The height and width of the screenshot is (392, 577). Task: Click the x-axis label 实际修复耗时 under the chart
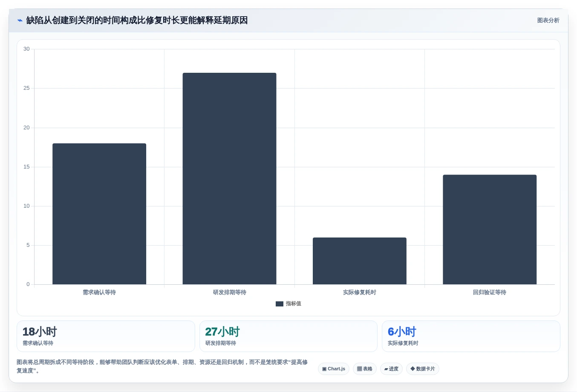[x=360, y=292]
